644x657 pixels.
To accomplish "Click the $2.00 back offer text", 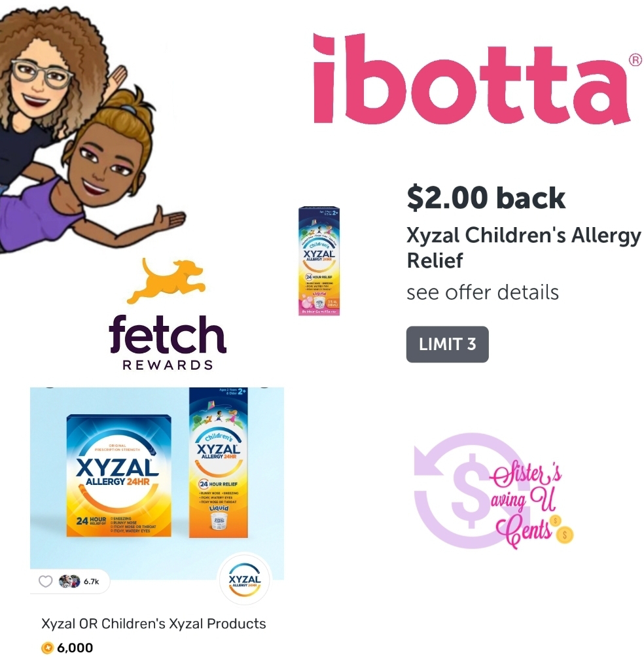I will click(486, 198).
